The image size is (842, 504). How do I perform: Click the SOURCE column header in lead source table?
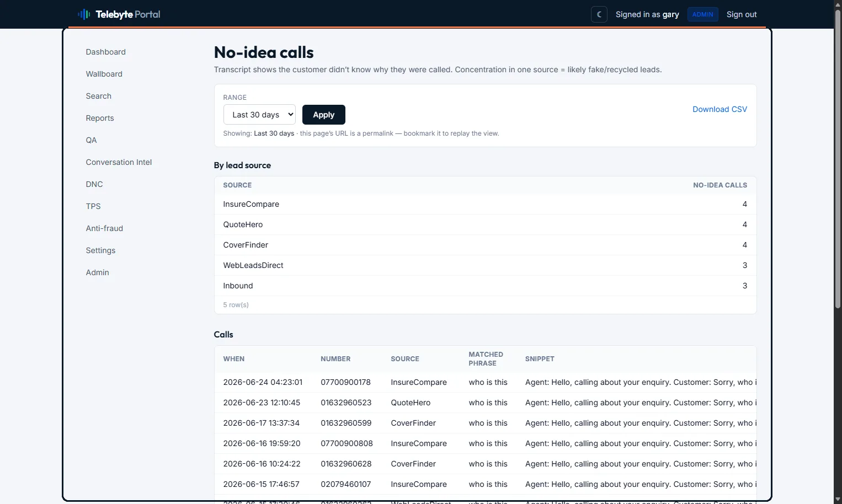coord(237,185)
